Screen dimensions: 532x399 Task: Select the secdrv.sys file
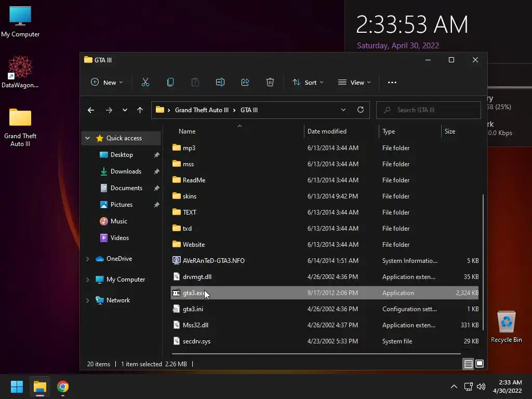click(324, 341)
